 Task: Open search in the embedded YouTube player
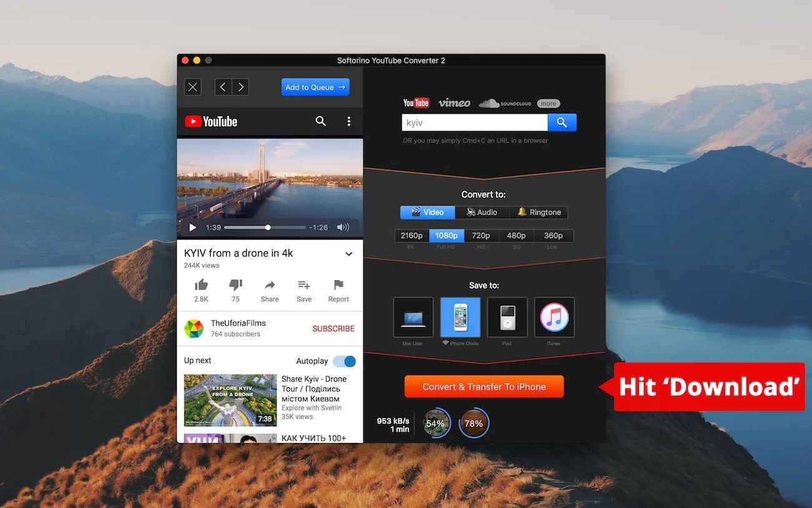320,121
